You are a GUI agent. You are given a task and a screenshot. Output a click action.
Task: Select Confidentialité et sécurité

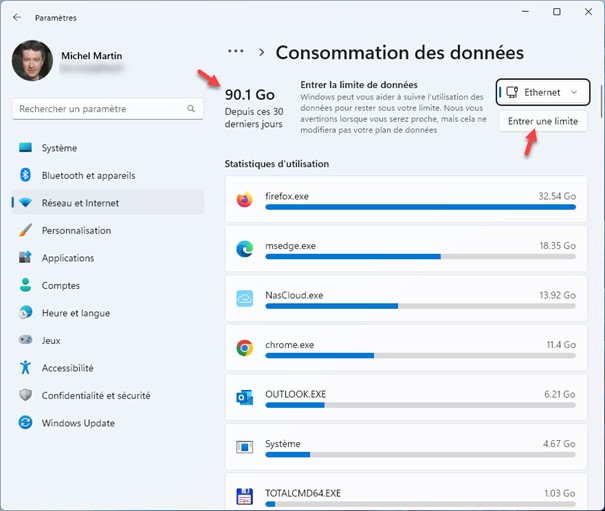pos(94,395)
